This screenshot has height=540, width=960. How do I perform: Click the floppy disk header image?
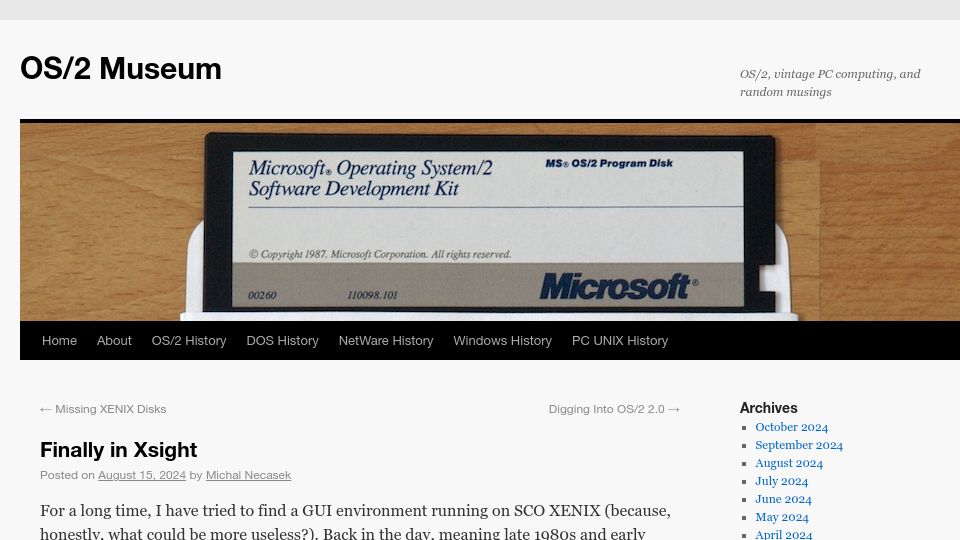tap(490, 222)
